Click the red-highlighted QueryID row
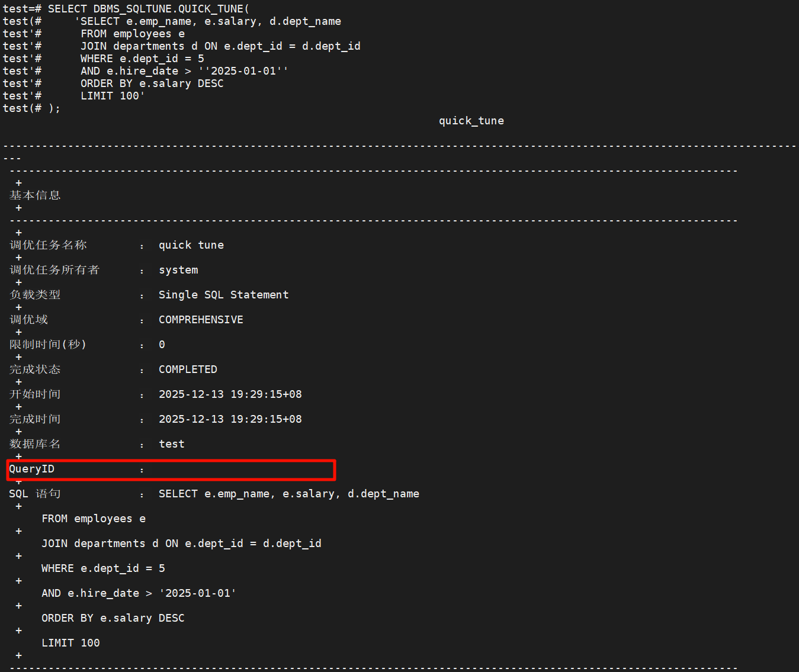The image size is (799, 672). click(x=171, y=470)
